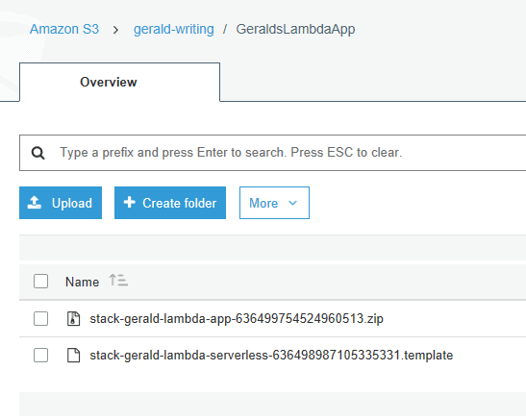Select the serverless template file checkbox
The height and width of the screenshot is (420, 526).
40,356
